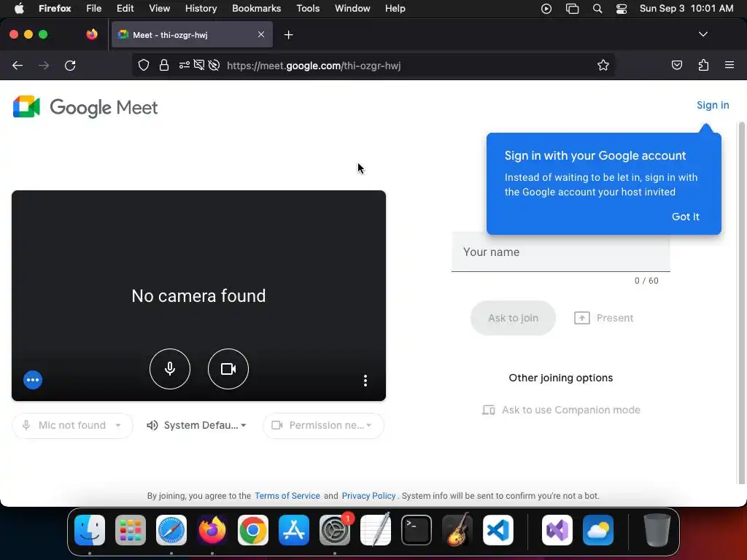Open a new tab with plus button
Image resolution: width=747 pixels, height=560 pixels.
[x=288, y=35]
